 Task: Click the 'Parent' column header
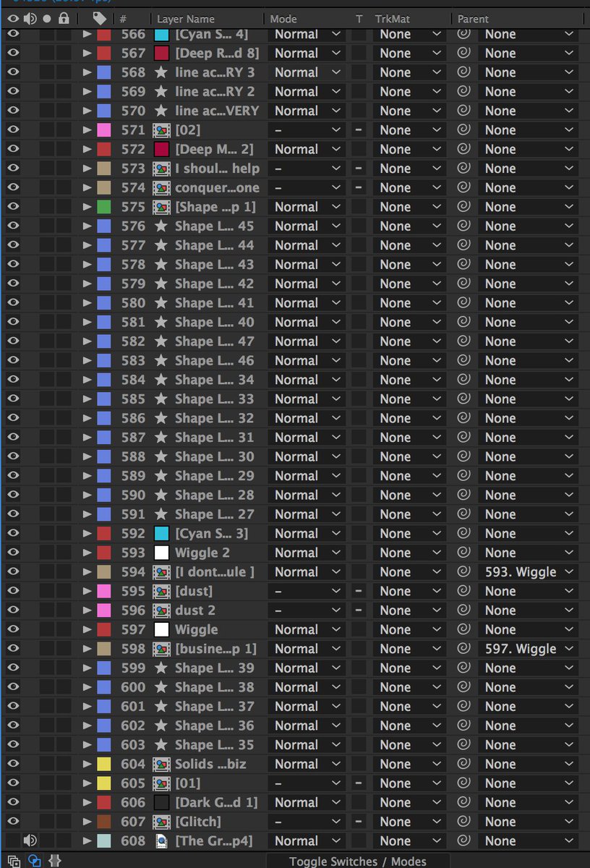pos(473,19)
